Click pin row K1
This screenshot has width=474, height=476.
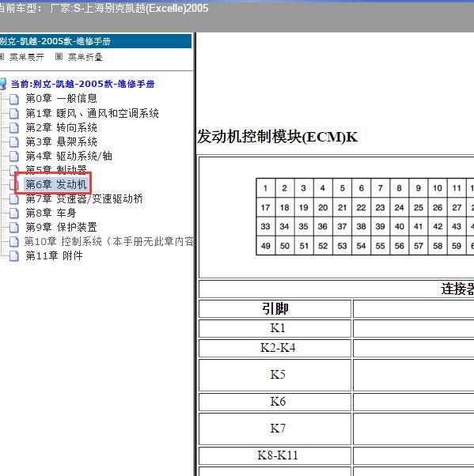[x=275, y=328]
